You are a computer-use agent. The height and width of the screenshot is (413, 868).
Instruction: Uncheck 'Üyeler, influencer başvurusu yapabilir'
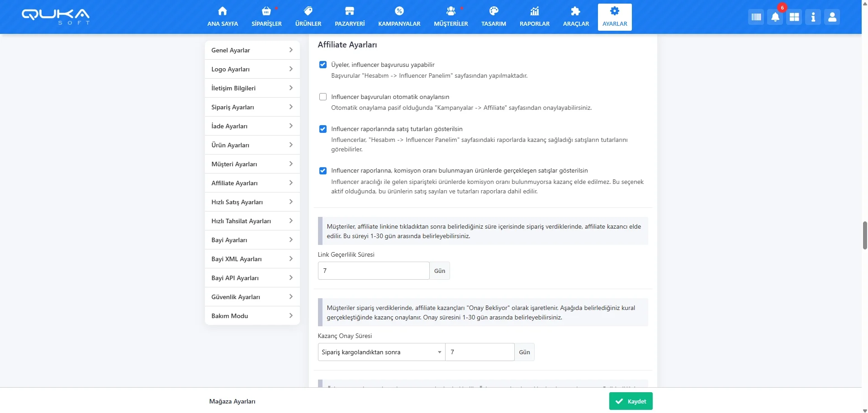323,65
